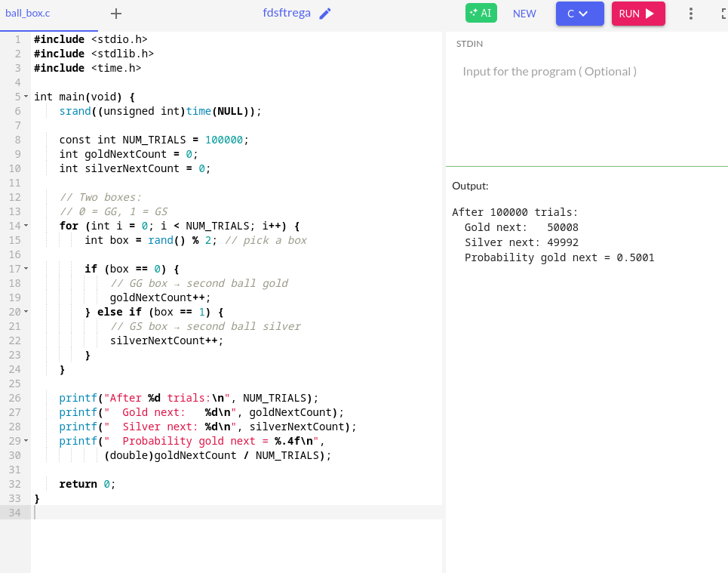Click the fdsftrega project title
This screenshot has height=573, width=728.
tap(287, 14)
